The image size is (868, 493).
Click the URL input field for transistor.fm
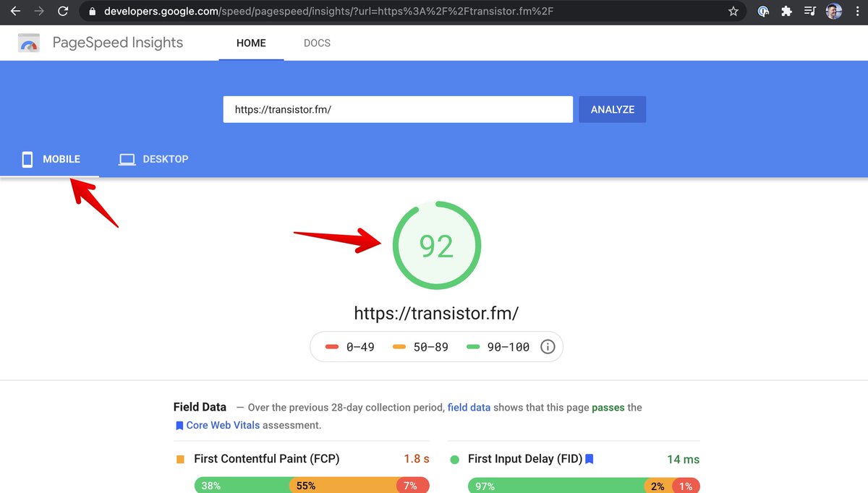[x=397, y=110]
